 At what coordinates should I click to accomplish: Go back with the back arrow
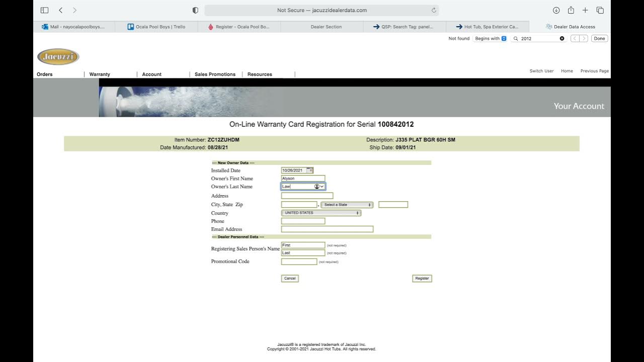coord(60,10)
